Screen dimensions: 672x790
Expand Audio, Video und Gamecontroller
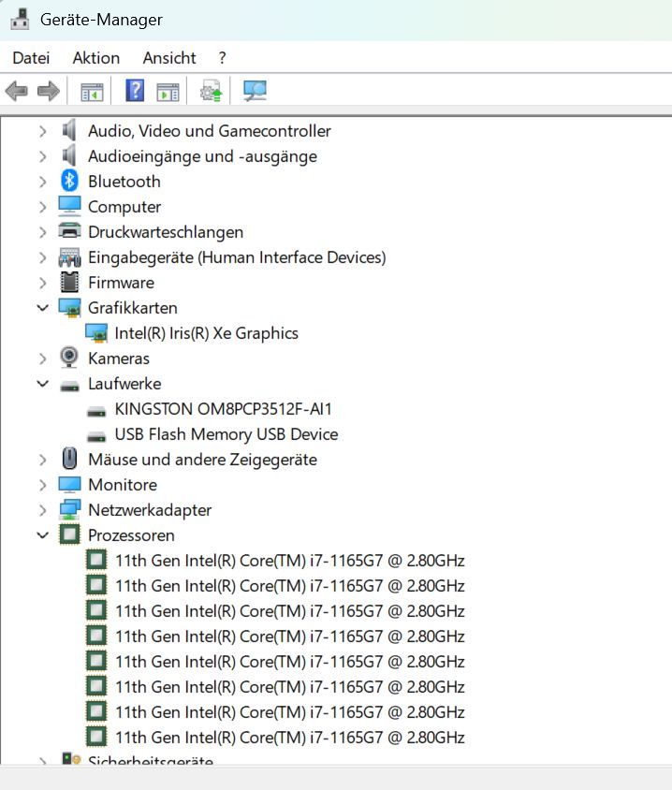(x=43, y=131)
